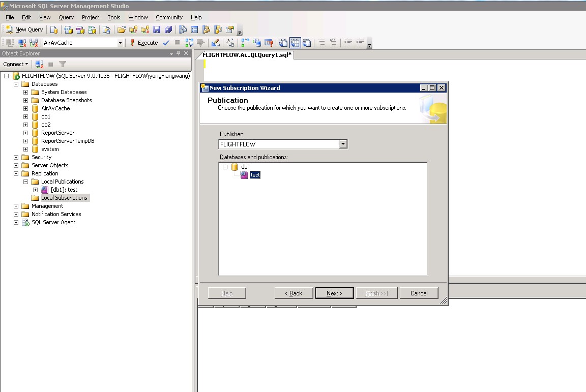Expand the Security folder node
Viewport: 586px width, 392px height.
[x=16, y=157]
